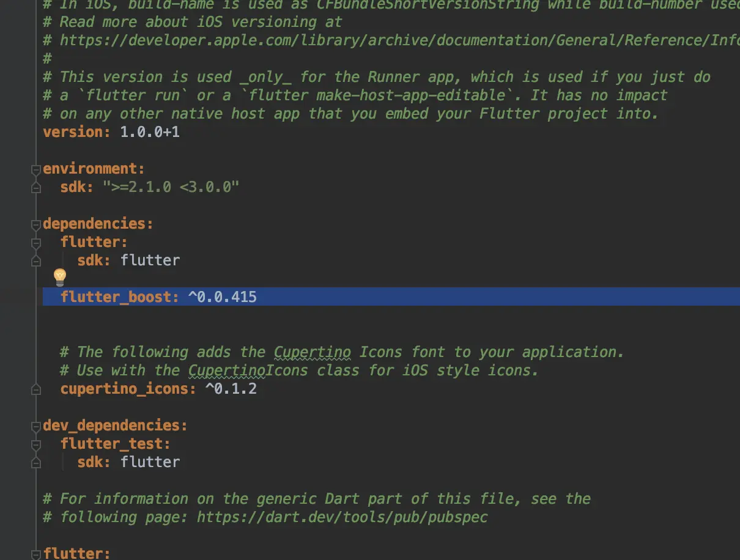Screen dimensions: 740x560
Task: Click the underlined CupertinoIcons word in comment
Action: pos(248,370)
